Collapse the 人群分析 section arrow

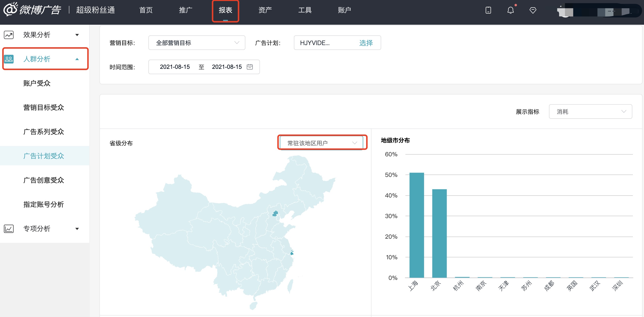pyautogui.click(x=77, y=59)
